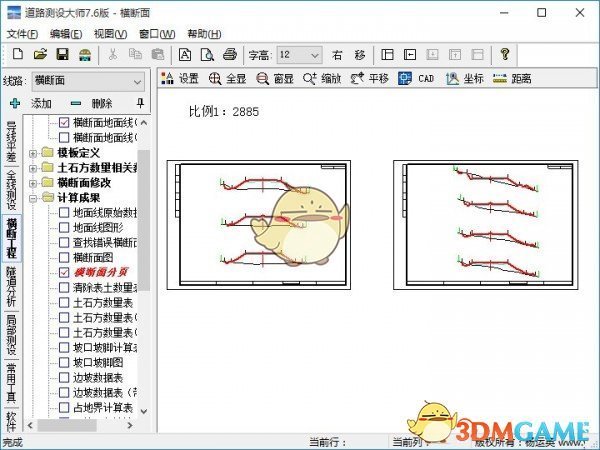600x450 pixels.
Task: Switch to the 隧道分析 side tab
Action: tap(12, 287)
